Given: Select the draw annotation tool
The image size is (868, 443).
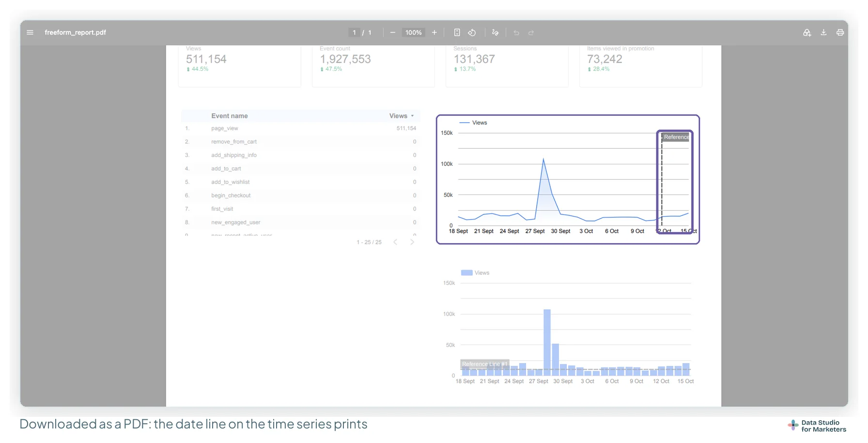Looking at the screenshot, I should (x=495, y=32).
